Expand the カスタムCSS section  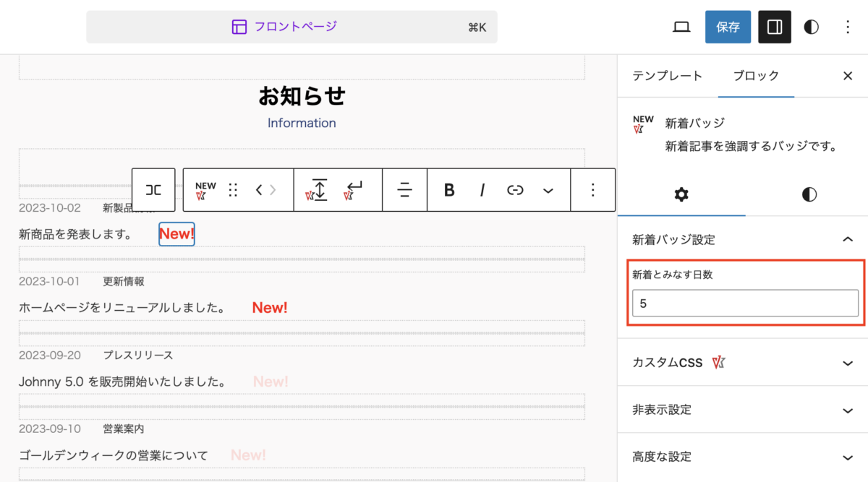point(848,363)
